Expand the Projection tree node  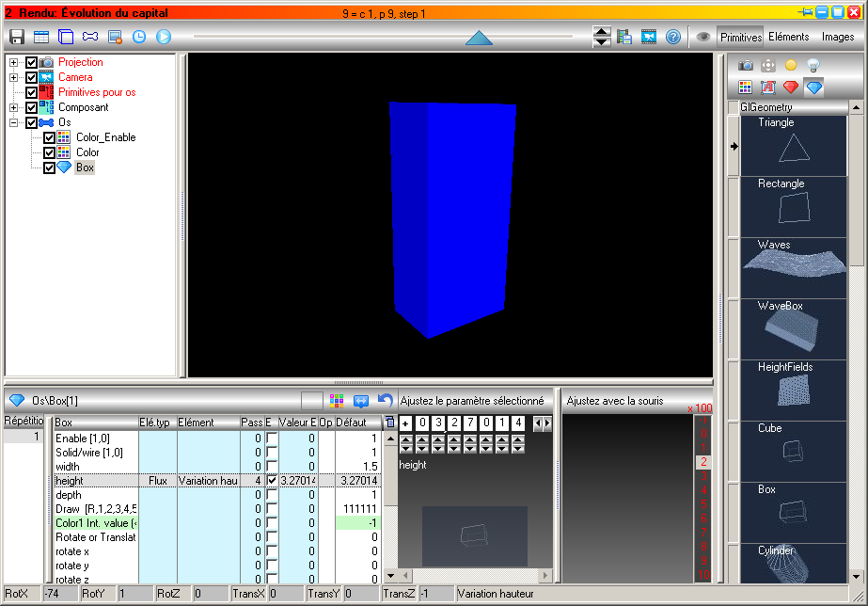(x=14, y=63)
